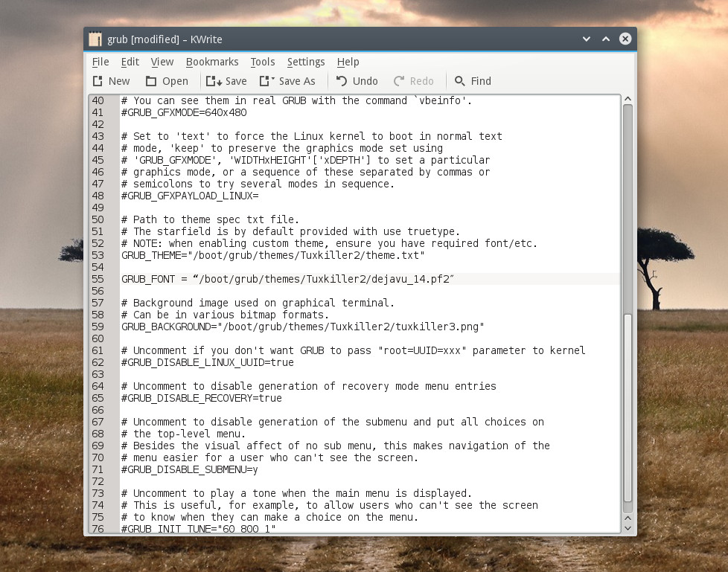
Task: Click the Undo arrow icon
Action: [342, 81]
